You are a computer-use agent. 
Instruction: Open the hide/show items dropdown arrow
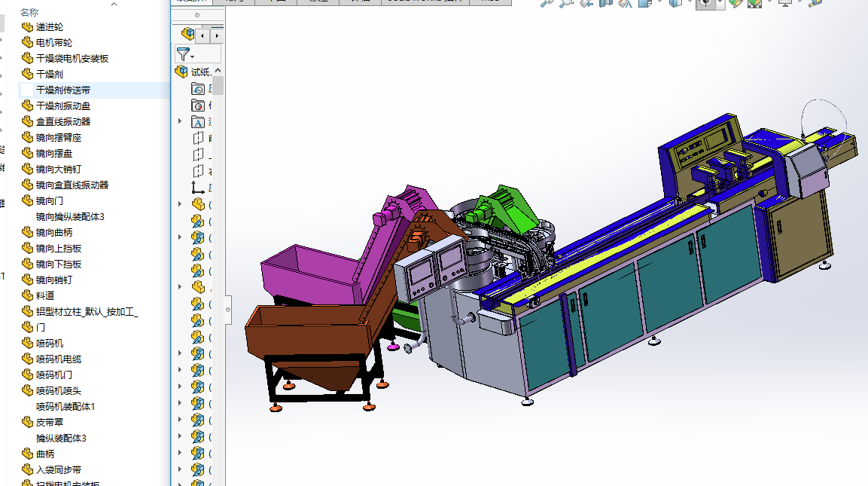(x=720, y=3)
